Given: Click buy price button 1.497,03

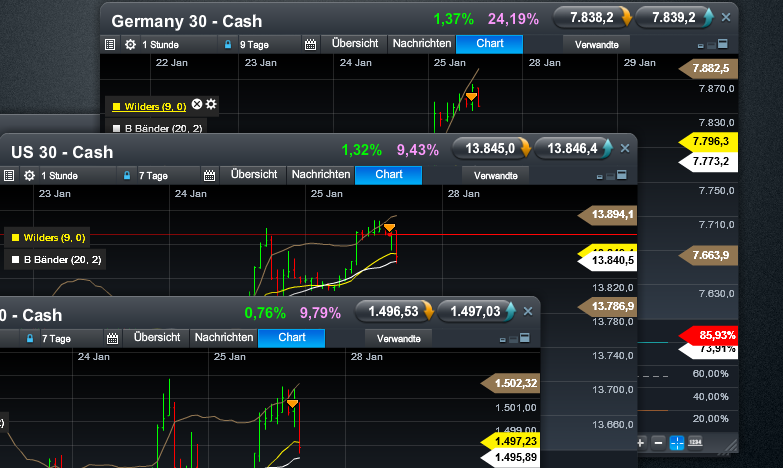Looking at the screenshot, I should pos(476,311).
